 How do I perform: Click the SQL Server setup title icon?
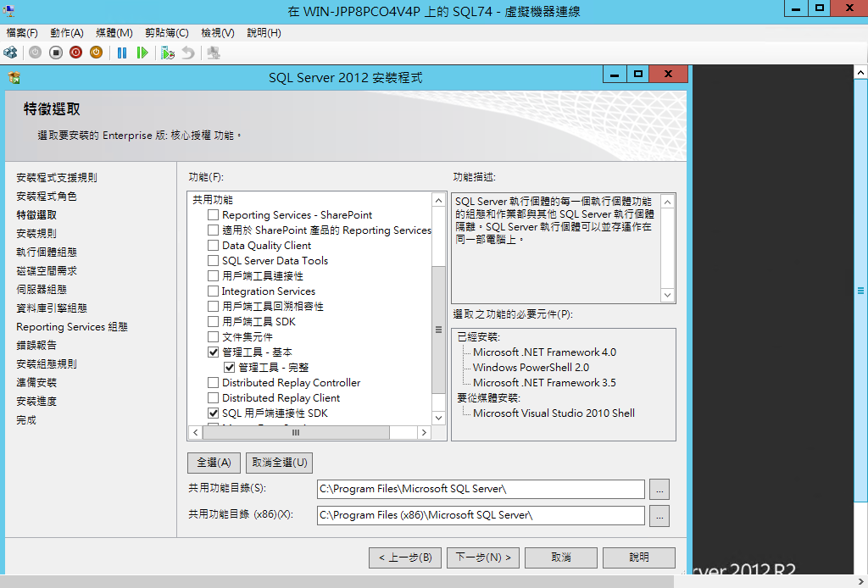14,77
